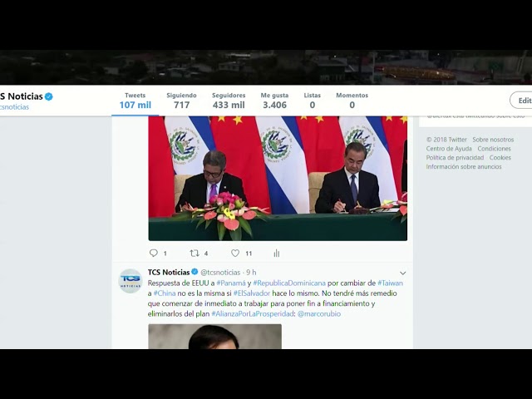Click the profile handle under profile name
Image resolution: width=532 pixels, height=399 pixels.
tap(15, 107)
